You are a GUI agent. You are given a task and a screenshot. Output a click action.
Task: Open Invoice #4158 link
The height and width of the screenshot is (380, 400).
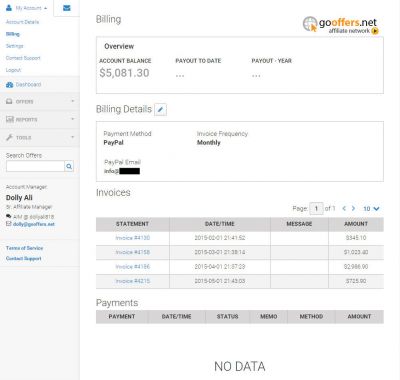[x=133, y=252]
